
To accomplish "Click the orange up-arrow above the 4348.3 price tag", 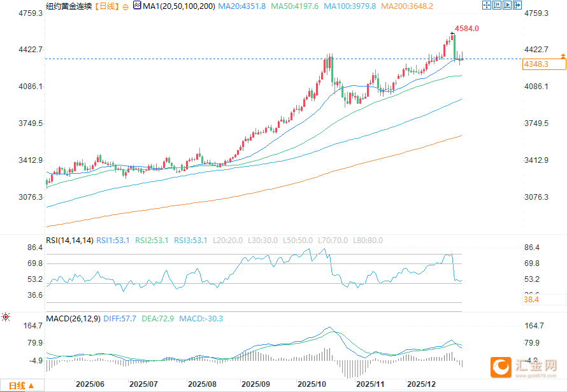I will [x=563, y=56].
